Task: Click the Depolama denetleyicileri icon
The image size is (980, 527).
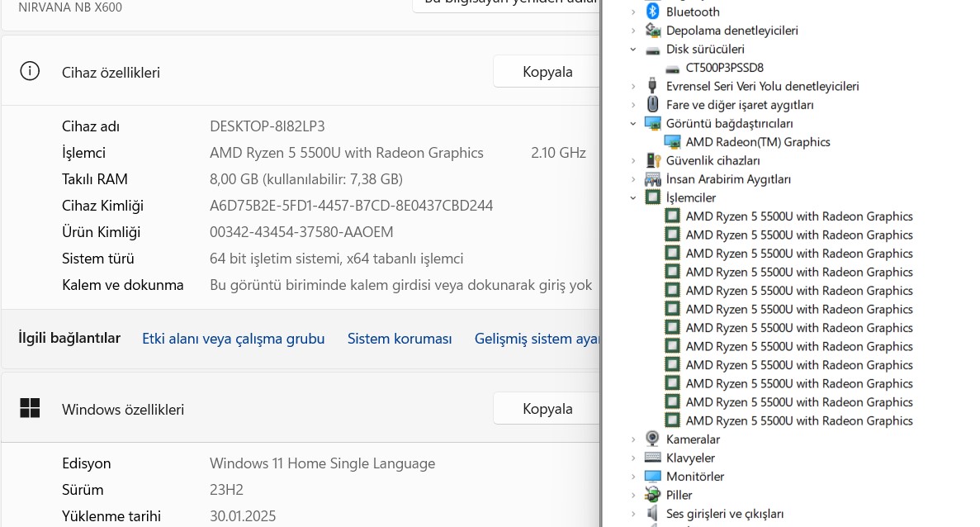Action: tap(652, 30)
